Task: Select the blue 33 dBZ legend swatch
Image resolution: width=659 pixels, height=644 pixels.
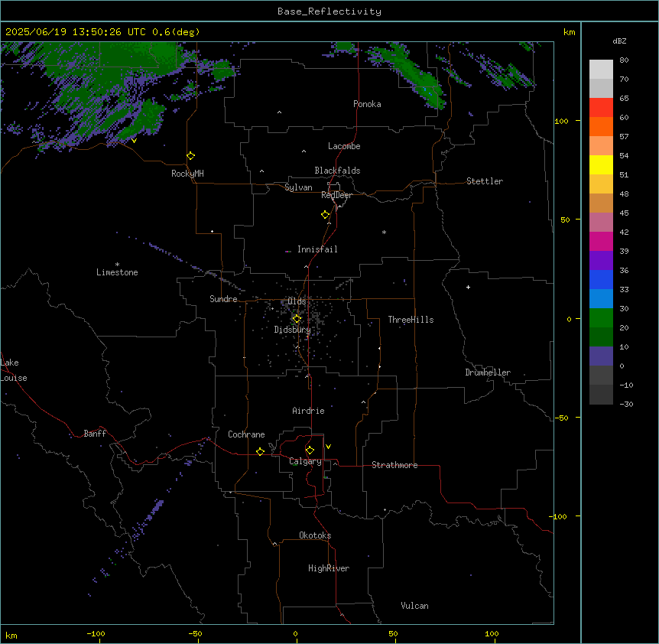Action: (601, 279)
